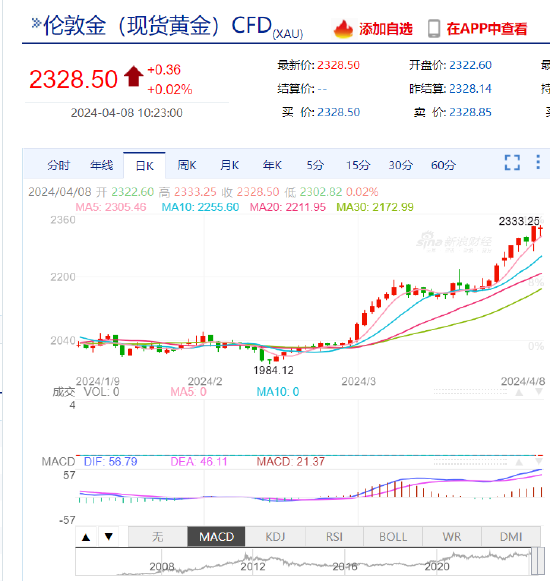Click the DEA: 46.11 value
550x581 pixels.
[199, 462]
